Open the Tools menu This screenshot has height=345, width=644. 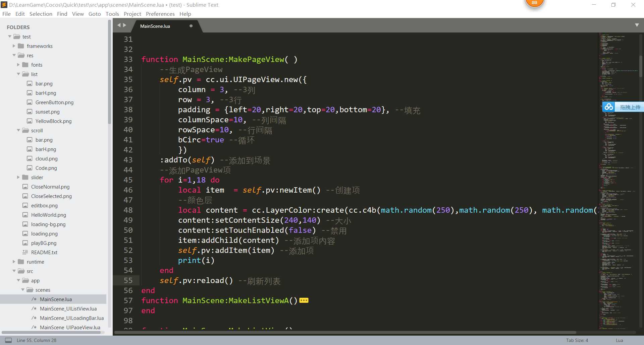[112, 14]
